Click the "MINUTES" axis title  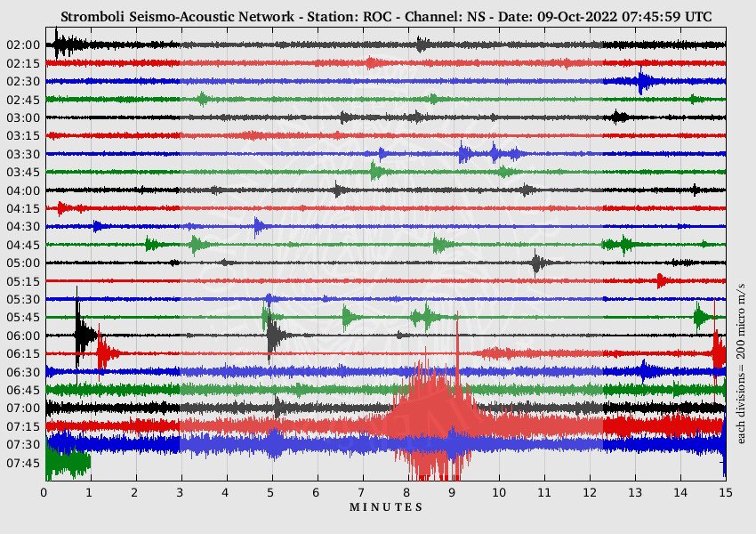tap(386, 507)
